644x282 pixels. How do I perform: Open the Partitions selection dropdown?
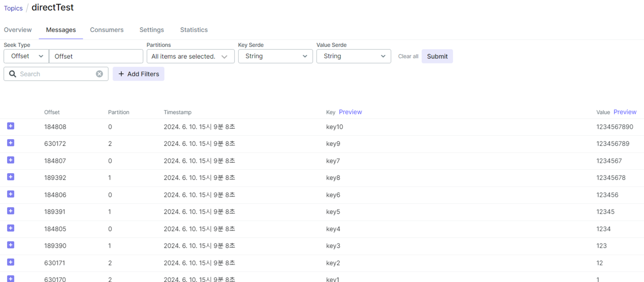pos(190,56)
